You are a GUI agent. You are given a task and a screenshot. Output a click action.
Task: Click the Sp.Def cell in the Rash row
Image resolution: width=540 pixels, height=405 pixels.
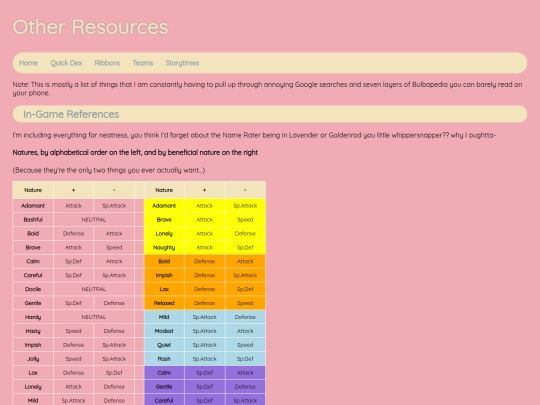coord(245,359)
